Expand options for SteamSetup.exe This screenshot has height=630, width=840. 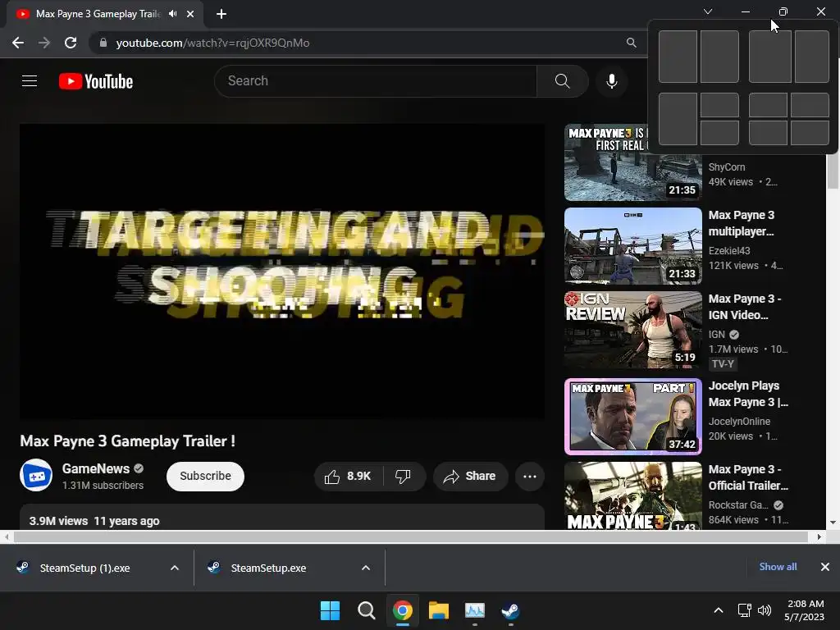pyautogui.click(x=366, y=568)
